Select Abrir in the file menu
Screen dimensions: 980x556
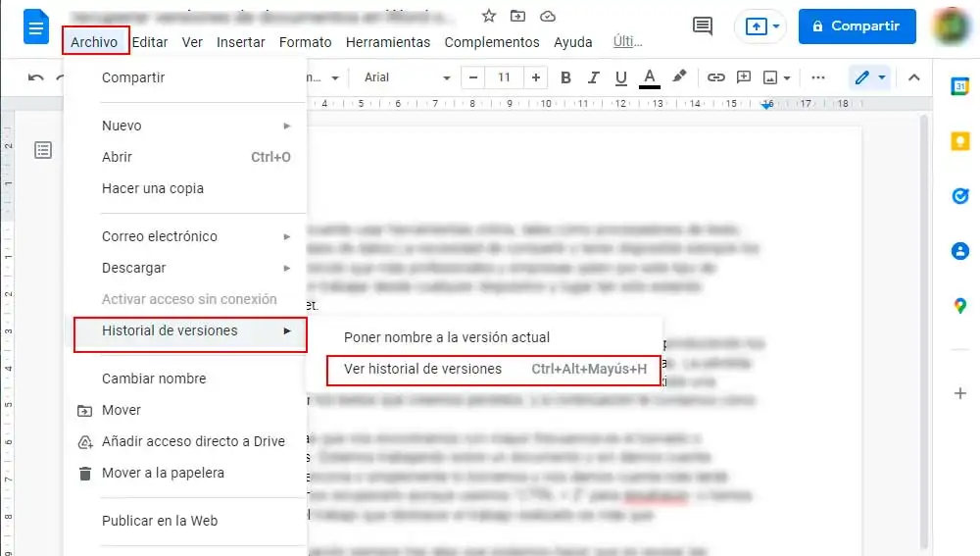pyautogui.click(x=185, y=157)
